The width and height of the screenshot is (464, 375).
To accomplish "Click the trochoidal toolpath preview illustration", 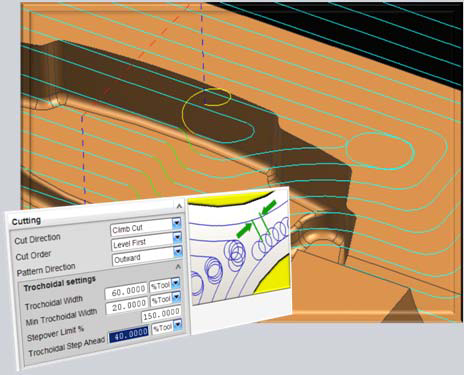I will (x=238, y=248).
